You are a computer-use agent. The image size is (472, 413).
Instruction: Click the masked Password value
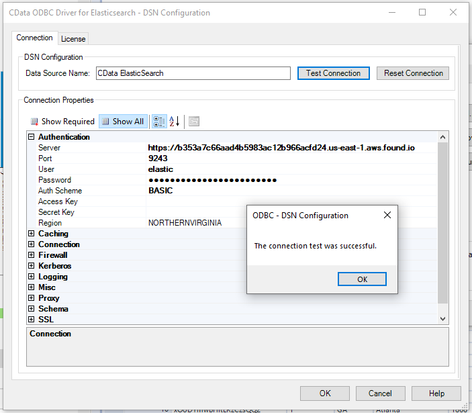tap(212, 180)
